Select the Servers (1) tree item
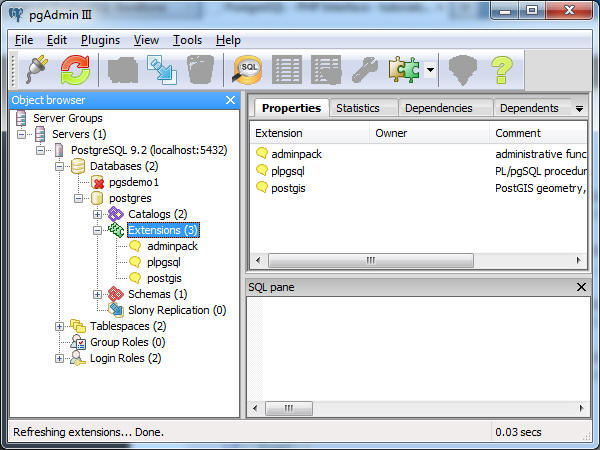The width and height of the screenshot is (600, 450). pos(79,134)
